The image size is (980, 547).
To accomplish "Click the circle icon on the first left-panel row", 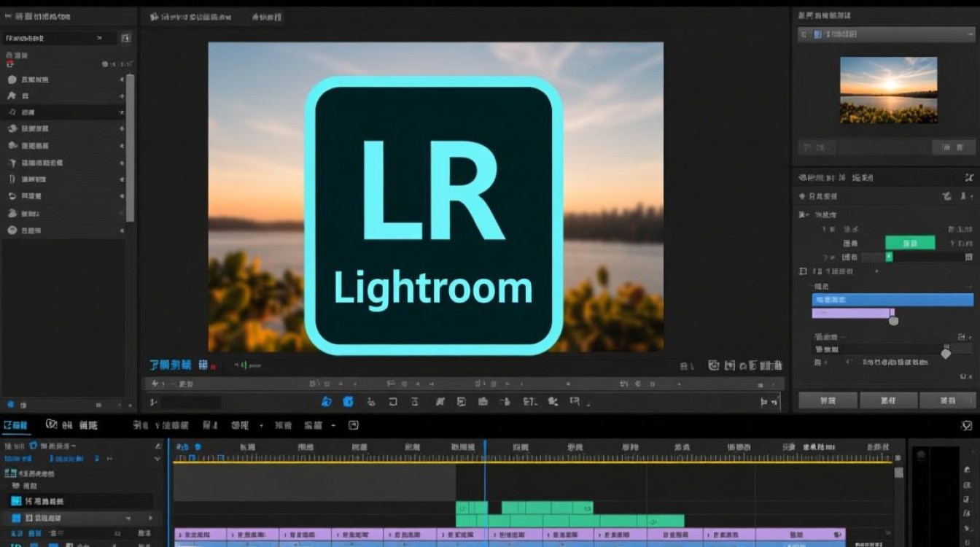I will pyautogui.click(x=12, y=79).
